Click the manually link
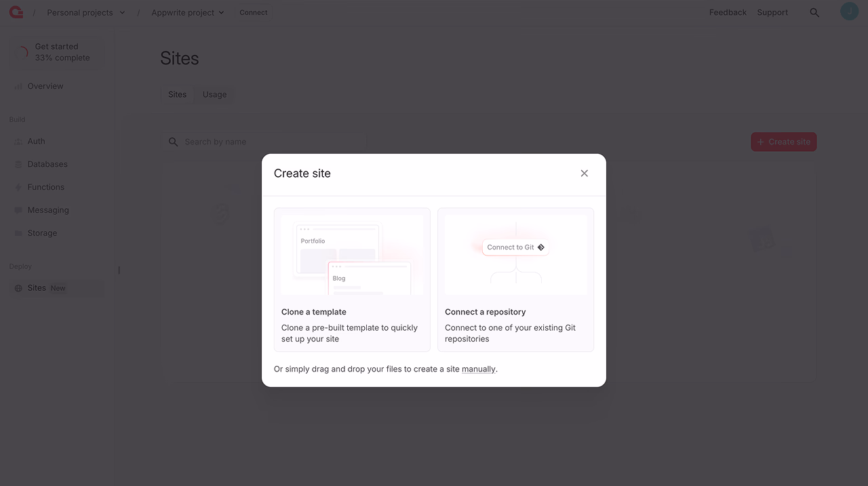Screen dimensions: 868x486 click(479, 369)
